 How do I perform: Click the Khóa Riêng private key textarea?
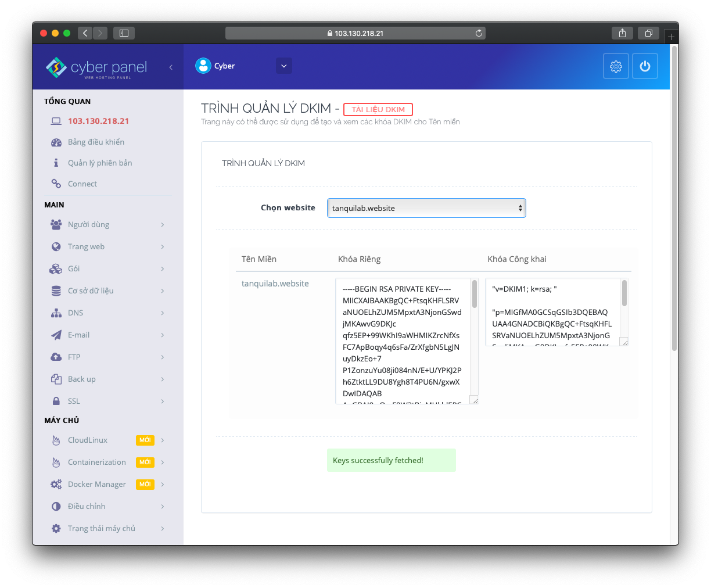point(407,341)
